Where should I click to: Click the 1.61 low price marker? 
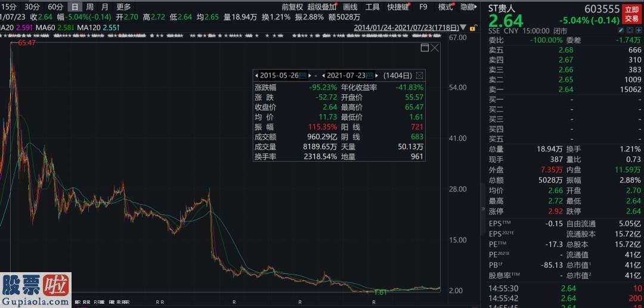tap(381, 292)
